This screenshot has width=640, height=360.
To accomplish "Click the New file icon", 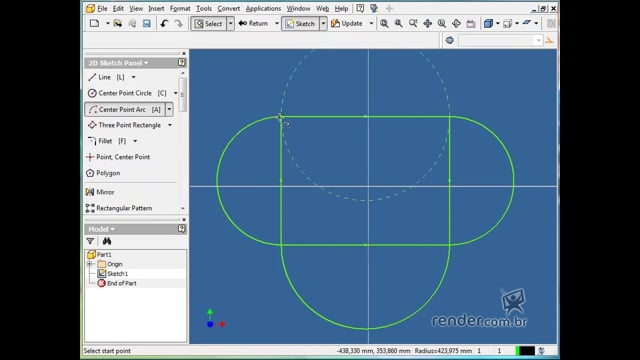I will (95, 23).
